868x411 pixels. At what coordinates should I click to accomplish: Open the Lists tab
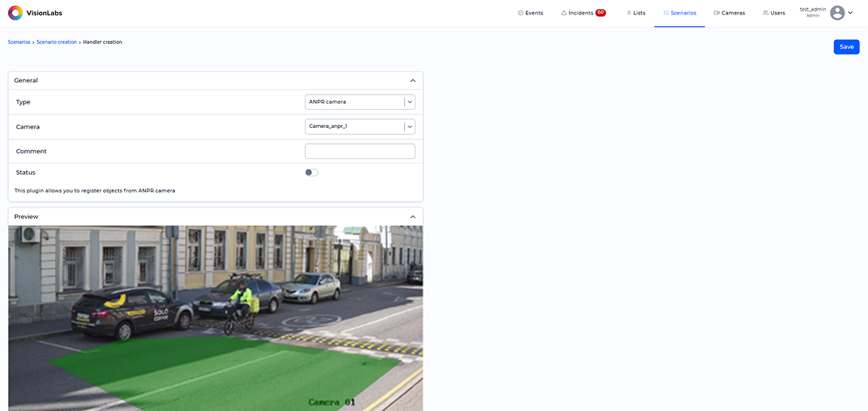click(x=636, y=13)
